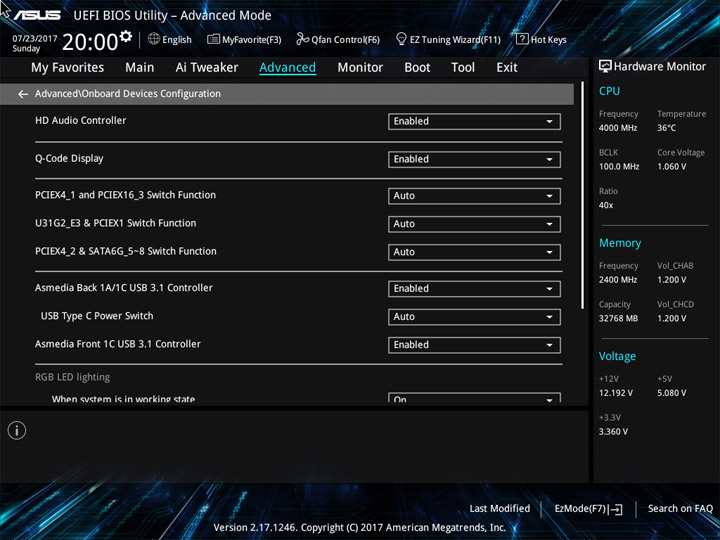This screenshot has height=540, width=720.
Task: Click the EZ Tuning Wizard bulb icon
Action: pos(401,39)
